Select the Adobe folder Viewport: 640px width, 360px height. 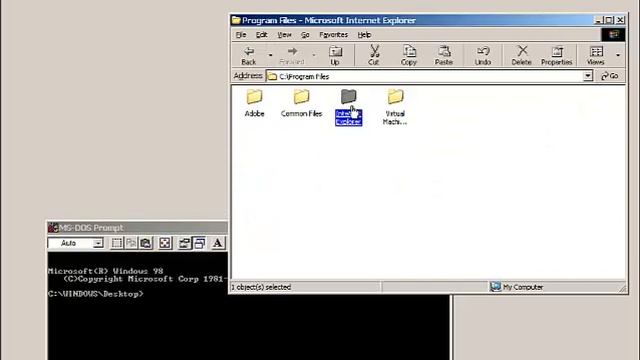click(254, 103)
